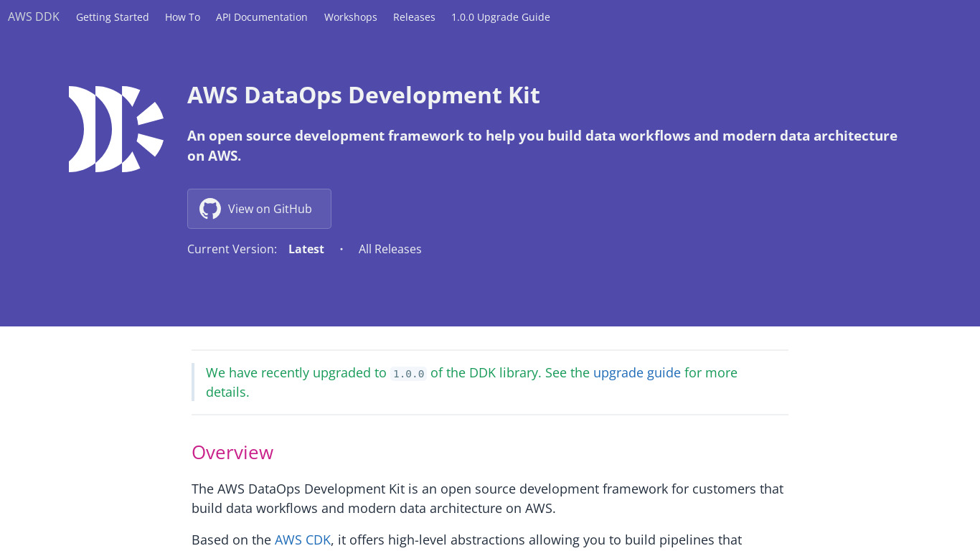Click the AWS DataOps Development Kit heading
The image size is (980, 551).
364,95
